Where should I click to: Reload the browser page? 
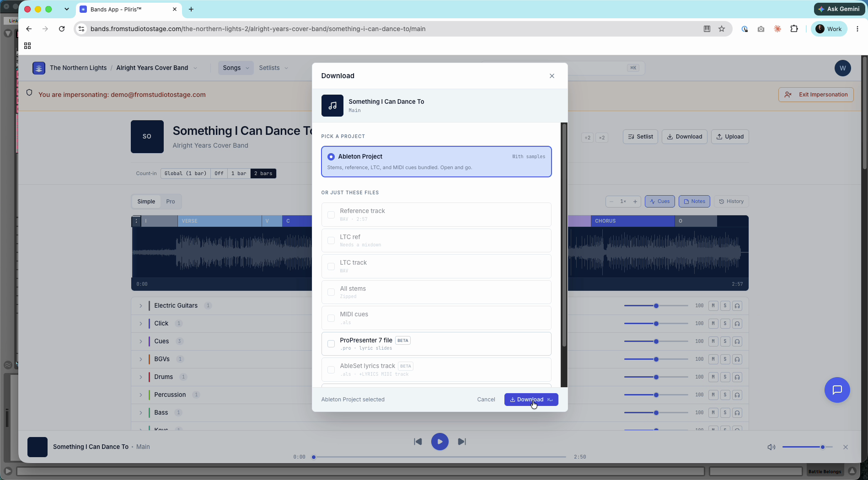tap(62, 29)
